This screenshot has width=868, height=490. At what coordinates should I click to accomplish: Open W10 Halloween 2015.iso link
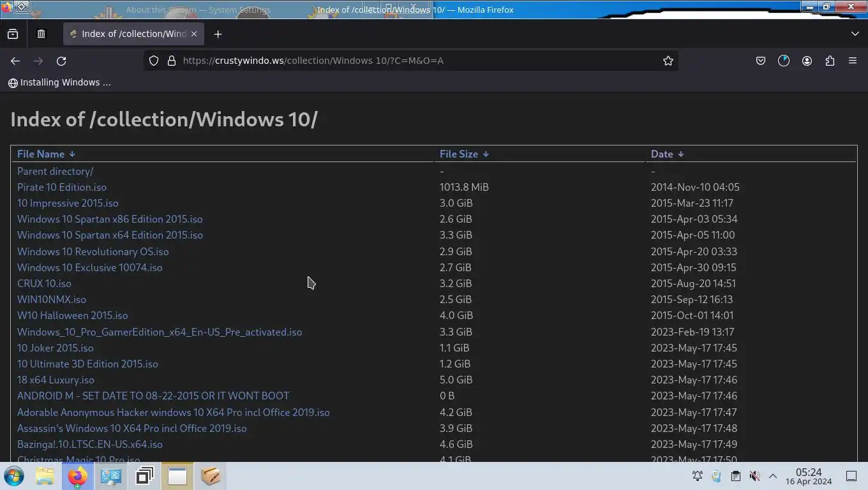coord(73,315)
